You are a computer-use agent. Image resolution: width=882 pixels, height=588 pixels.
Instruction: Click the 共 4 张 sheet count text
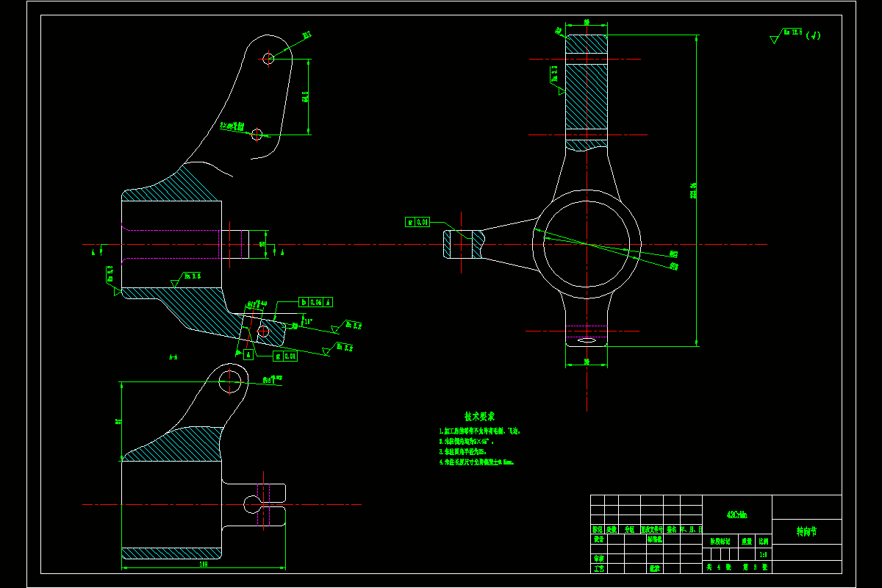click(719, 567)
